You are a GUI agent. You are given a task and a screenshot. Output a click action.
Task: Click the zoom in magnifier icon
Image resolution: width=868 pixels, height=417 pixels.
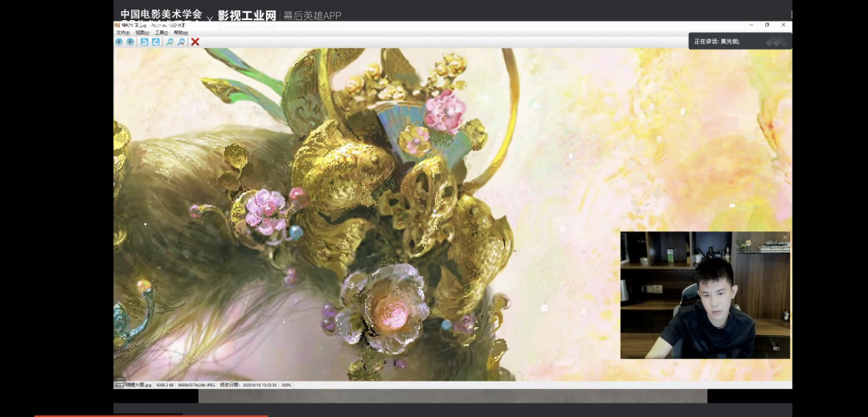[170, 42]
